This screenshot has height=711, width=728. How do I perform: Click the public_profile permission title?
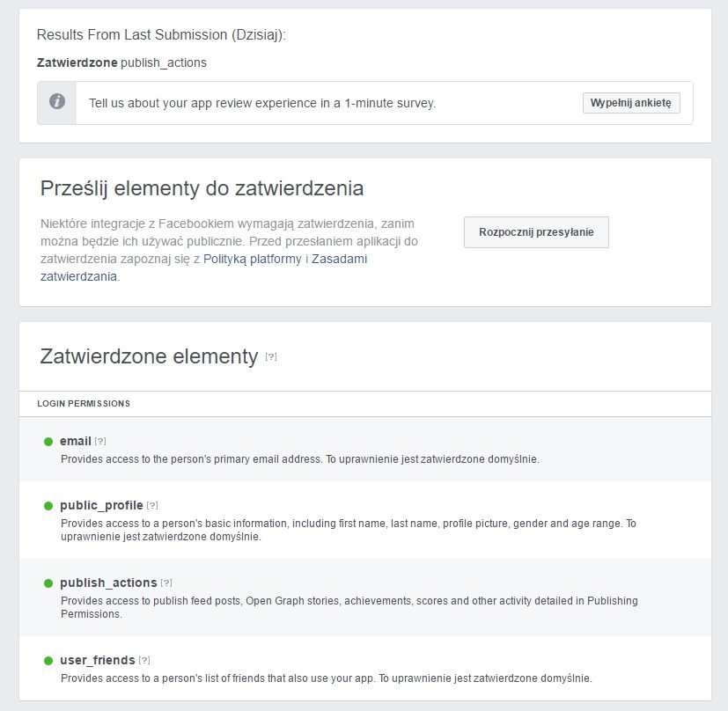coord(101,505)
